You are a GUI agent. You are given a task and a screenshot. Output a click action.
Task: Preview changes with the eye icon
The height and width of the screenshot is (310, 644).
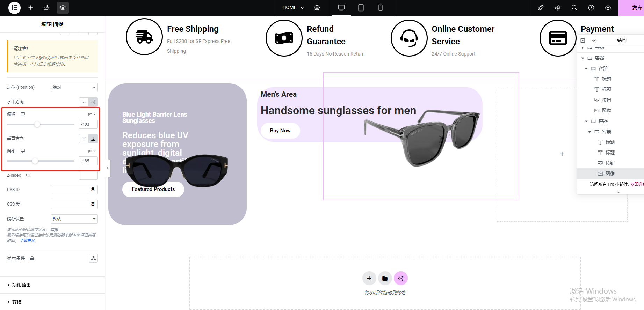pyautogui.click(x=608, y=8)
